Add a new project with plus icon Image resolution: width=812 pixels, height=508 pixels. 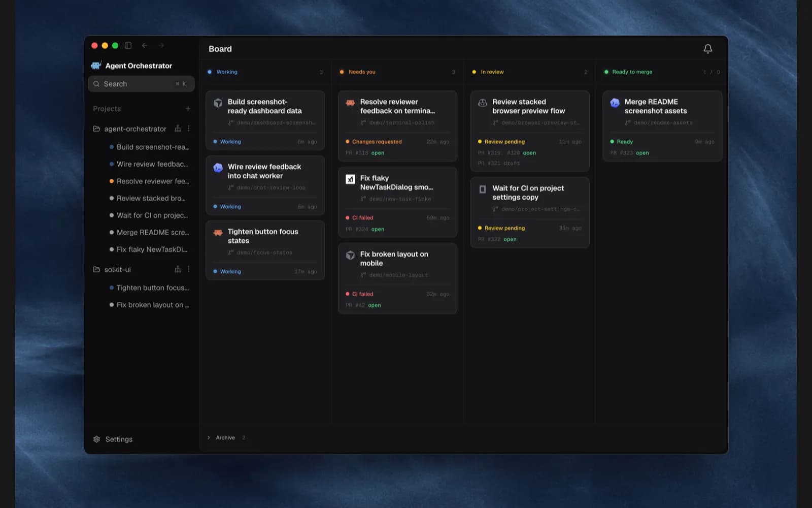coord(188,109)
